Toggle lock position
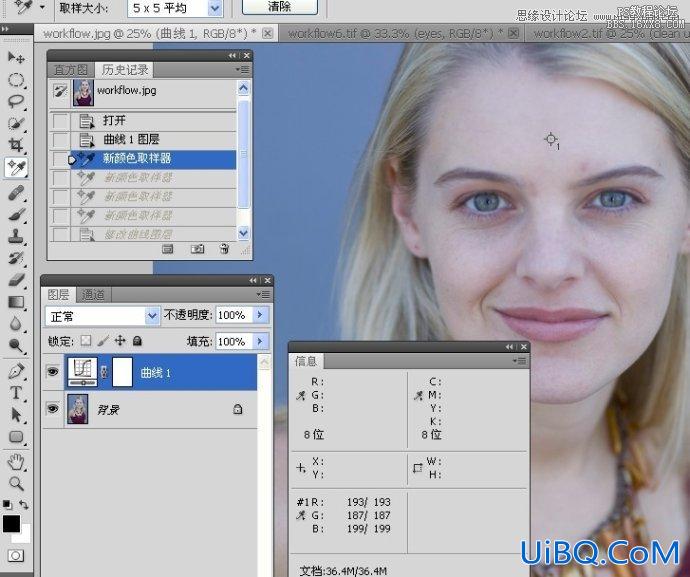690x577 pixels. tap(120, 341)
